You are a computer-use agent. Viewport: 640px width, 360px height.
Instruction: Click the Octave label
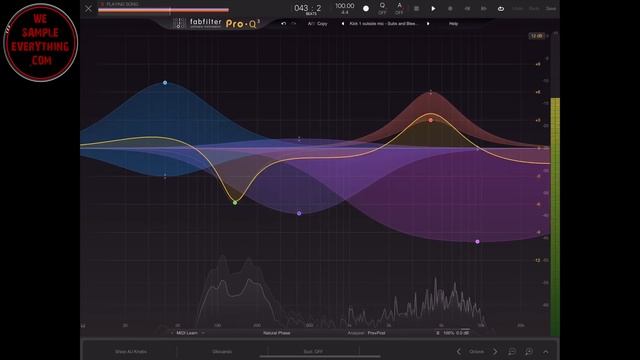point(476,351)
